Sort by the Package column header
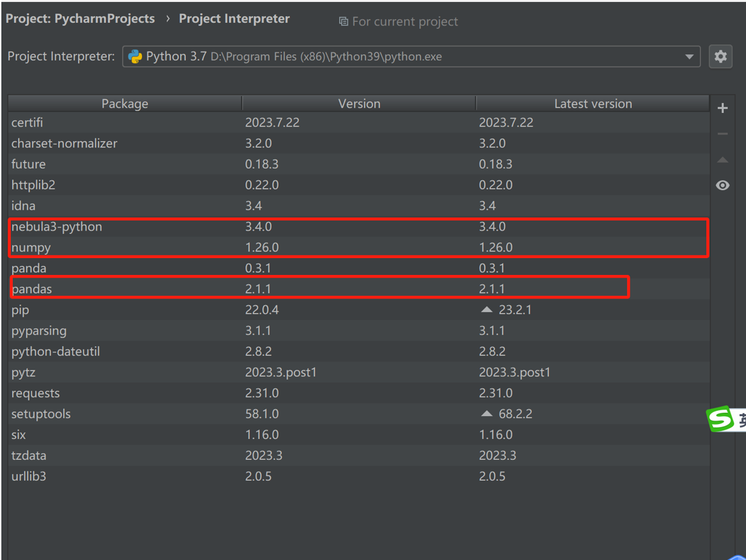 point(124,104)
